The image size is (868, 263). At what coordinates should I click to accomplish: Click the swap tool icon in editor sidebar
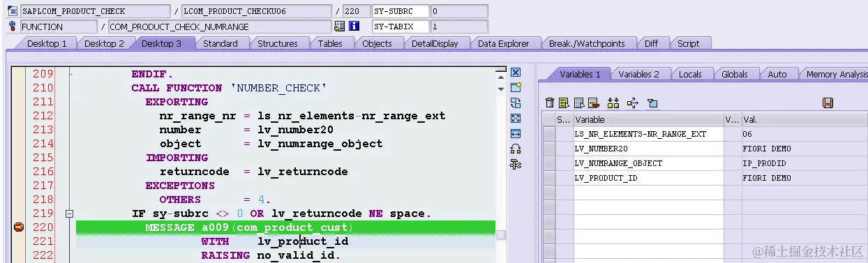tap(516, 103)
